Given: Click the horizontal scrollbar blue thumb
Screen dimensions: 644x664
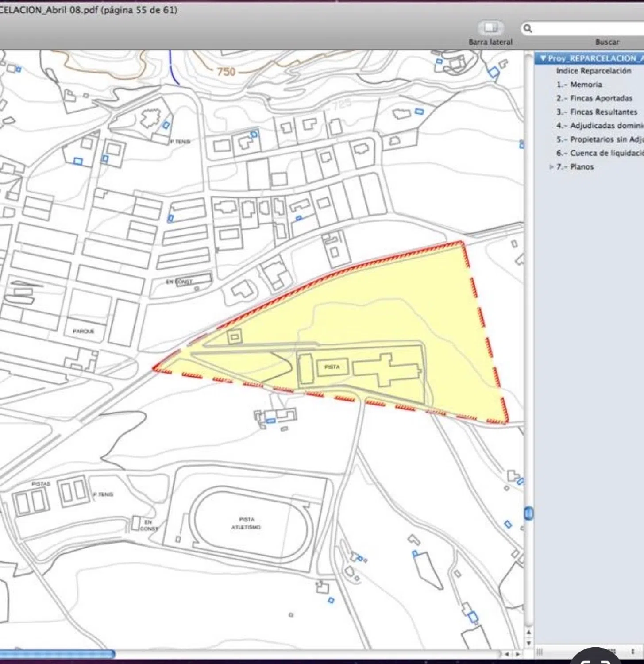Looking at the screenshot, I should [58, 654].
